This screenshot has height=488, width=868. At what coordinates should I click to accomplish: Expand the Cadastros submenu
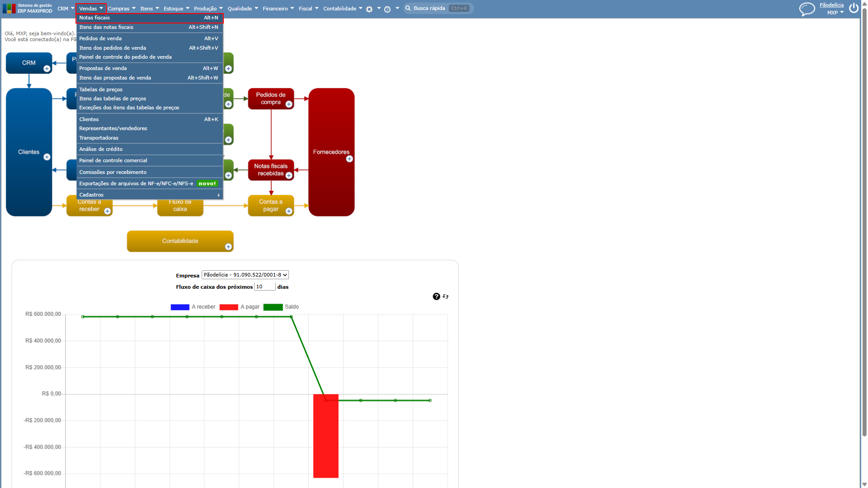tap(150, 195)
